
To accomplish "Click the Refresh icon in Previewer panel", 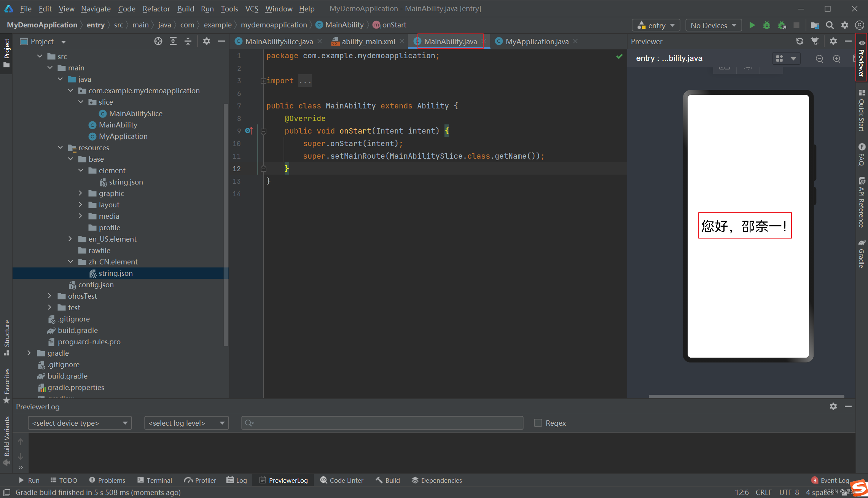I will [x=801, y=41].
